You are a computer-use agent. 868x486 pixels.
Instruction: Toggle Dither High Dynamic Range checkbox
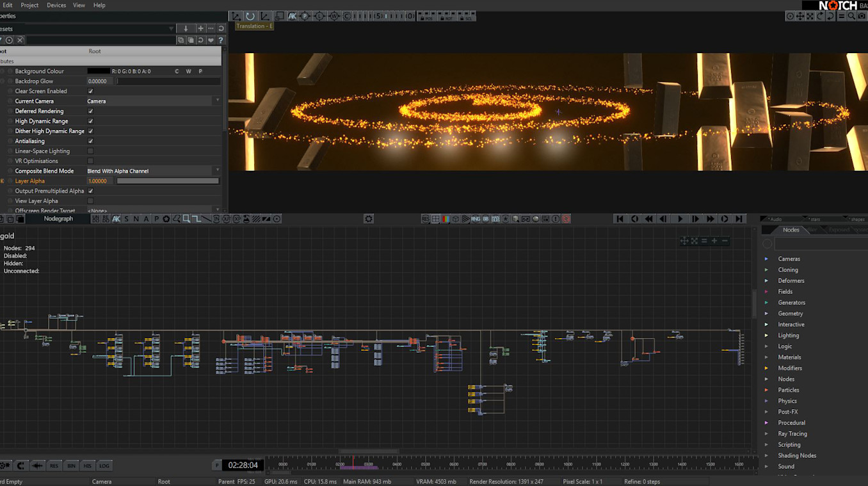pos(90,131)
